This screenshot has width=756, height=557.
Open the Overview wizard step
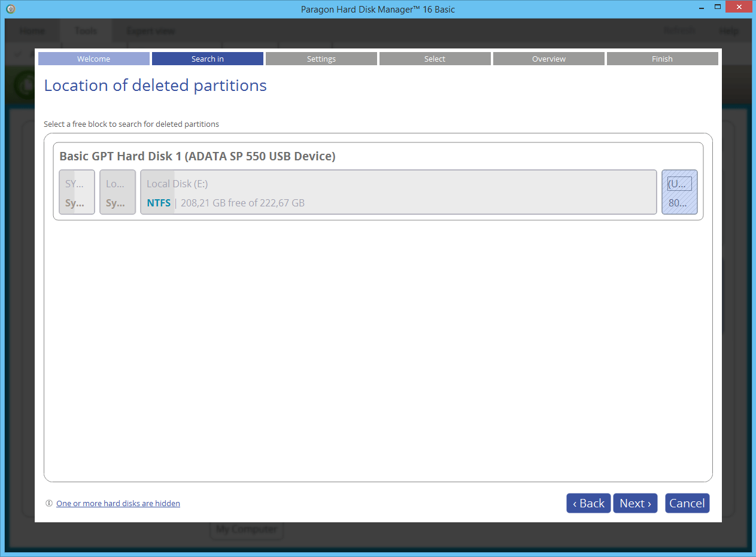point(549,59)
